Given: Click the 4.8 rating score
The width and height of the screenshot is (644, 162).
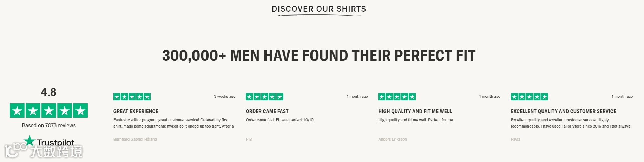Looking at the screenshot, I should tap(49, 92).
